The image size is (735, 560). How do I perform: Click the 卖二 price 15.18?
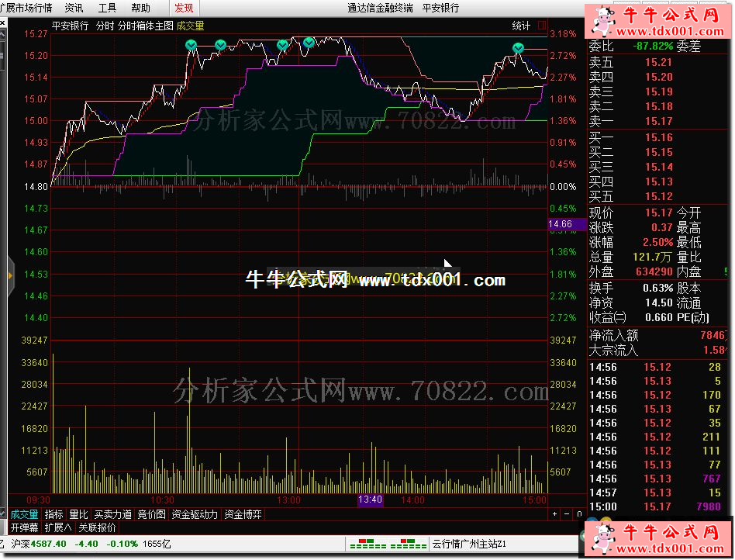(x=658, y=106)
